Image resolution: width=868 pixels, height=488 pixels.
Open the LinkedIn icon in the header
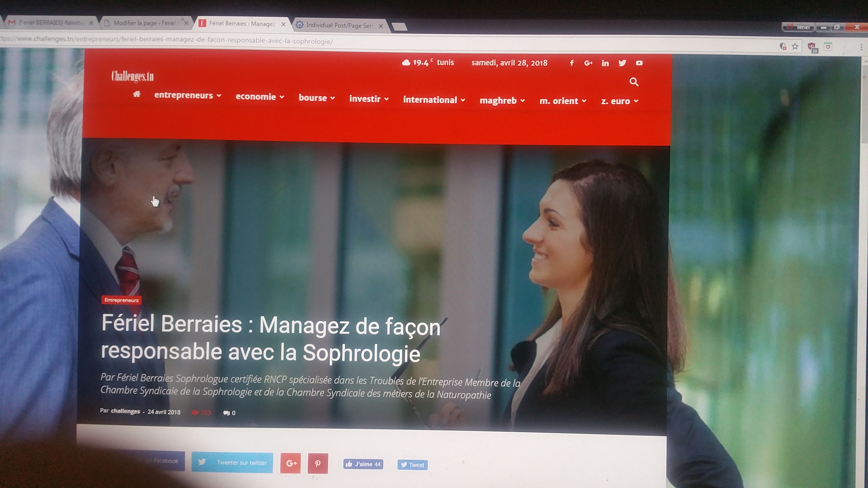pyautogui.click(x=605, y=63)
